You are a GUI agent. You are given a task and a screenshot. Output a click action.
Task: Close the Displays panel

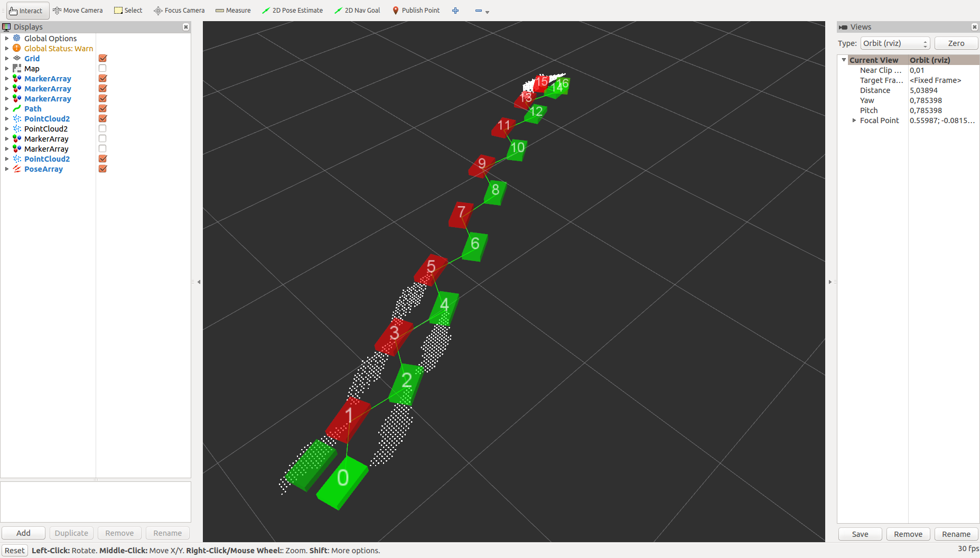[186, 27]
